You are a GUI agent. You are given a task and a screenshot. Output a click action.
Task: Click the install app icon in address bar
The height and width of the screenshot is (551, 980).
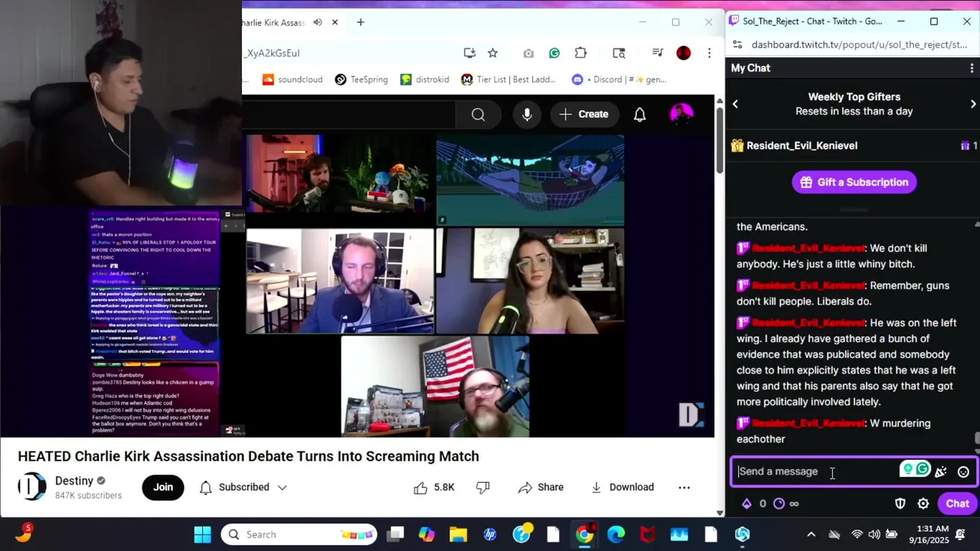tap(469, 53)
